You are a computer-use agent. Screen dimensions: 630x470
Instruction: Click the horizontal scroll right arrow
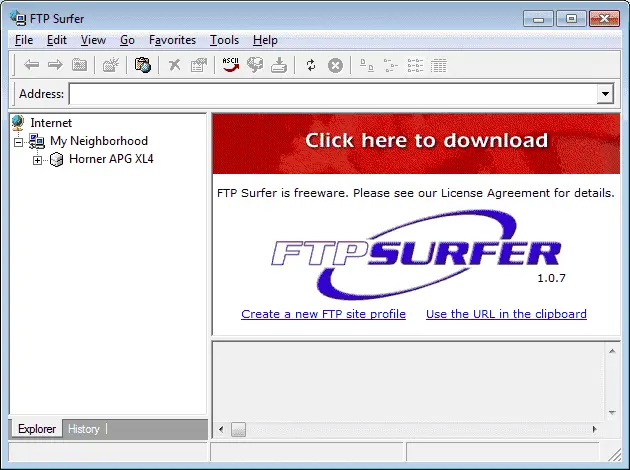tap(595, 429)
